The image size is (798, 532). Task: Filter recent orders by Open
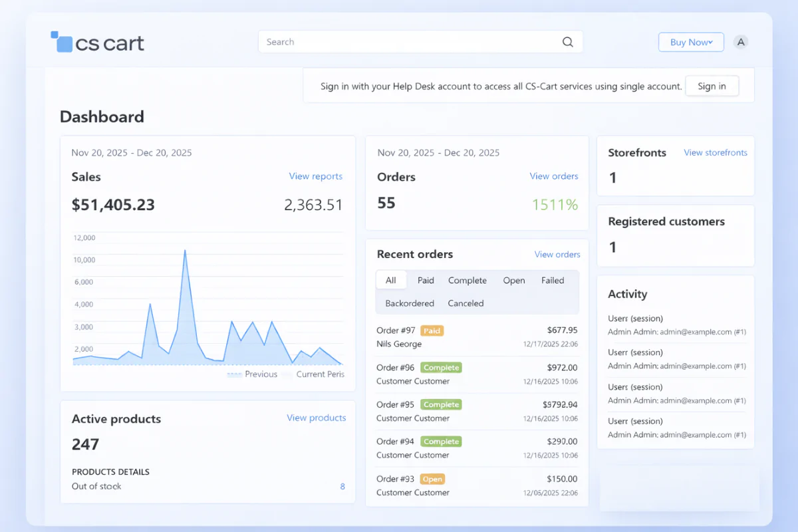click(513, 280)
